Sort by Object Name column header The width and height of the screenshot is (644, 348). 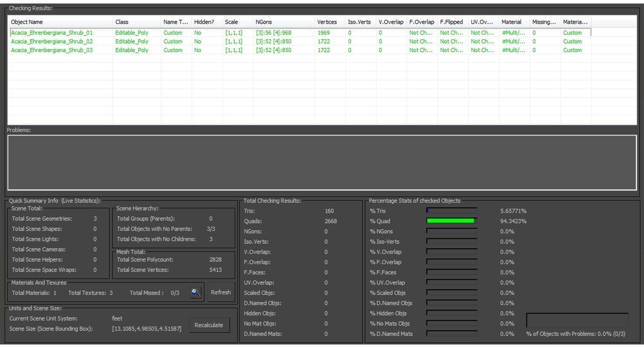[60, 22]
